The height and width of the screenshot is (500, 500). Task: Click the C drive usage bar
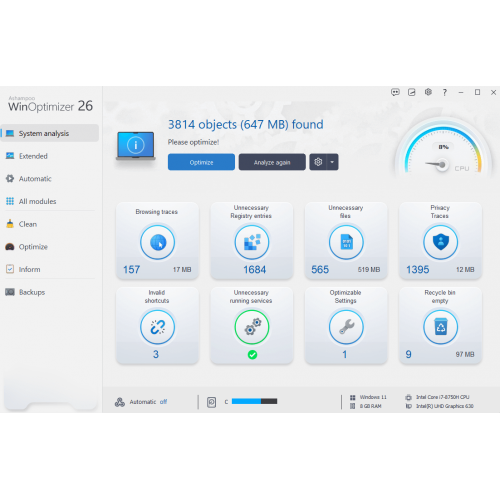point(254,401)
